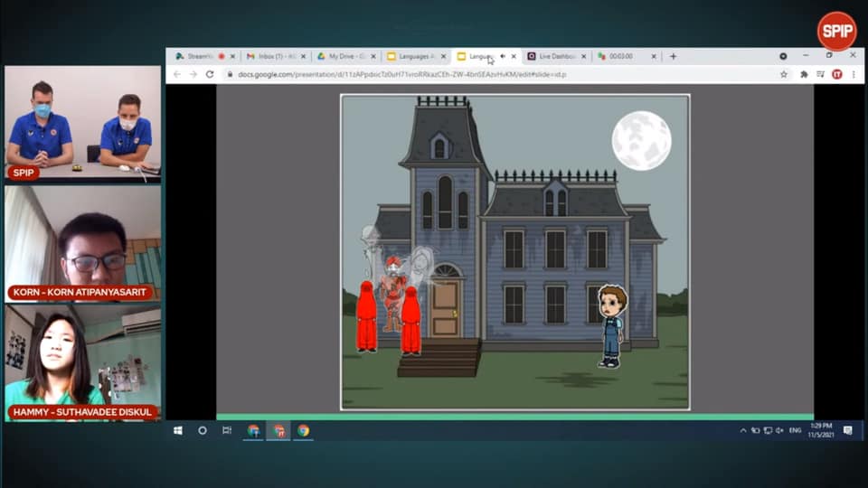The image size is (868, 488).
Task: Open the Windows notification center
Action: click(x=847, y=430)
